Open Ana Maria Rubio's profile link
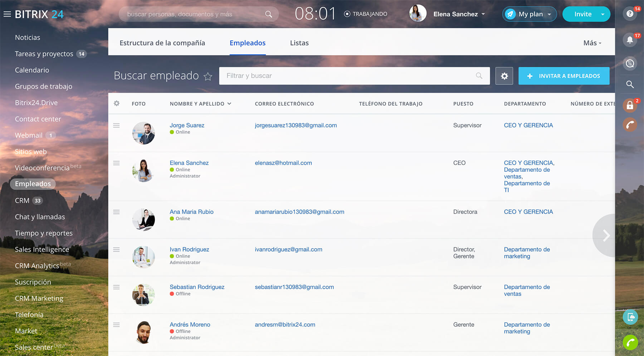The image size is (644, 356). (x=191, y=212)
